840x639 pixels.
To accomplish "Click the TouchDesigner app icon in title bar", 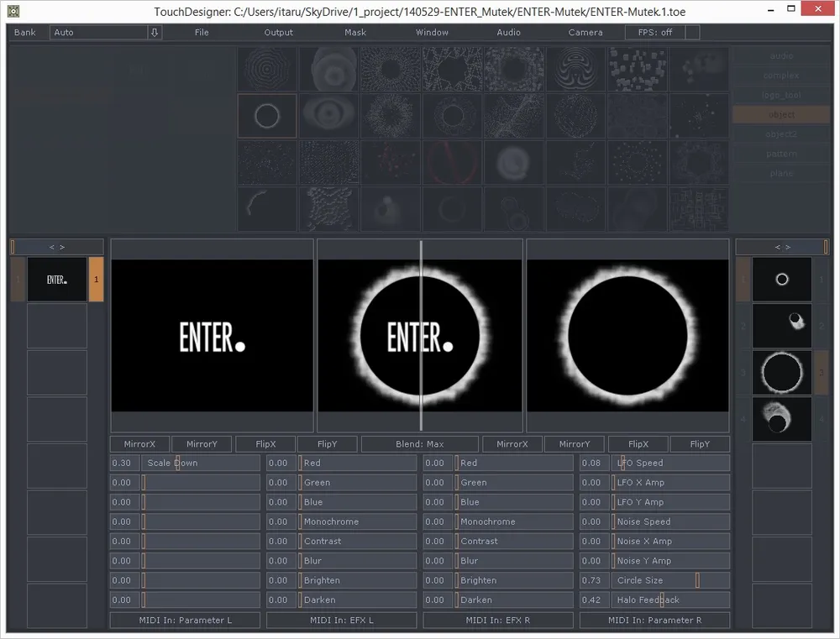I will [13, 11].
